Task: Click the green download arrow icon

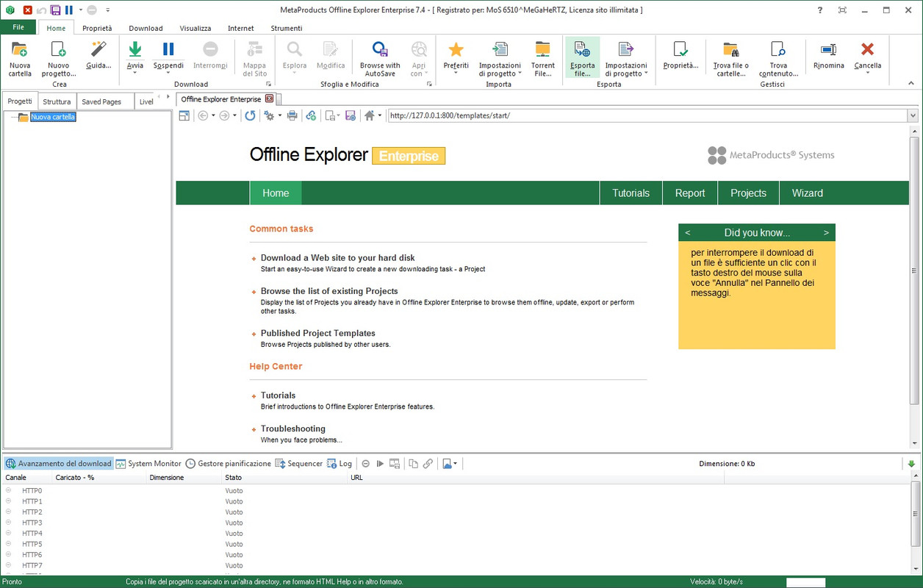Action: click(911, 464)
